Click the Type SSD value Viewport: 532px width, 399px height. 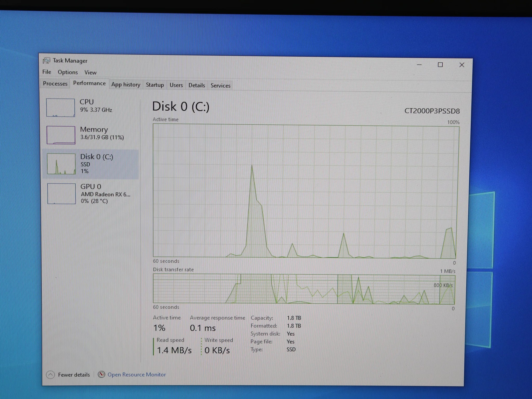coord(291,349)
